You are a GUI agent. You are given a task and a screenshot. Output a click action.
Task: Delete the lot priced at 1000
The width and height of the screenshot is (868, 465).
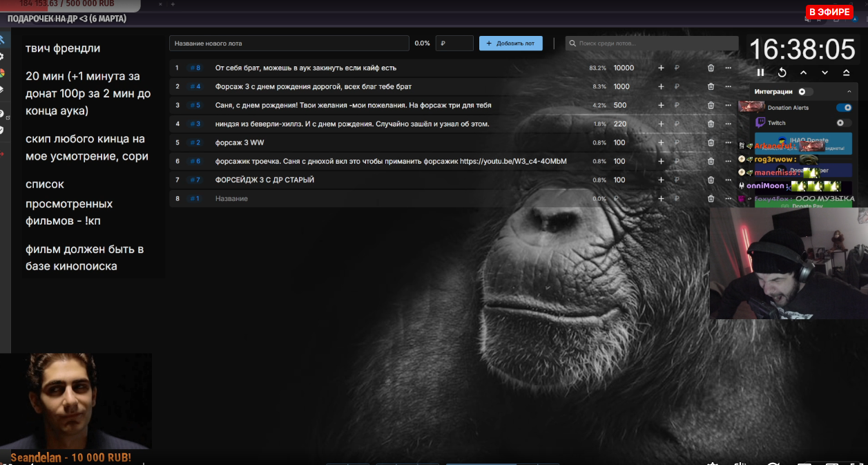pos(711,86)
